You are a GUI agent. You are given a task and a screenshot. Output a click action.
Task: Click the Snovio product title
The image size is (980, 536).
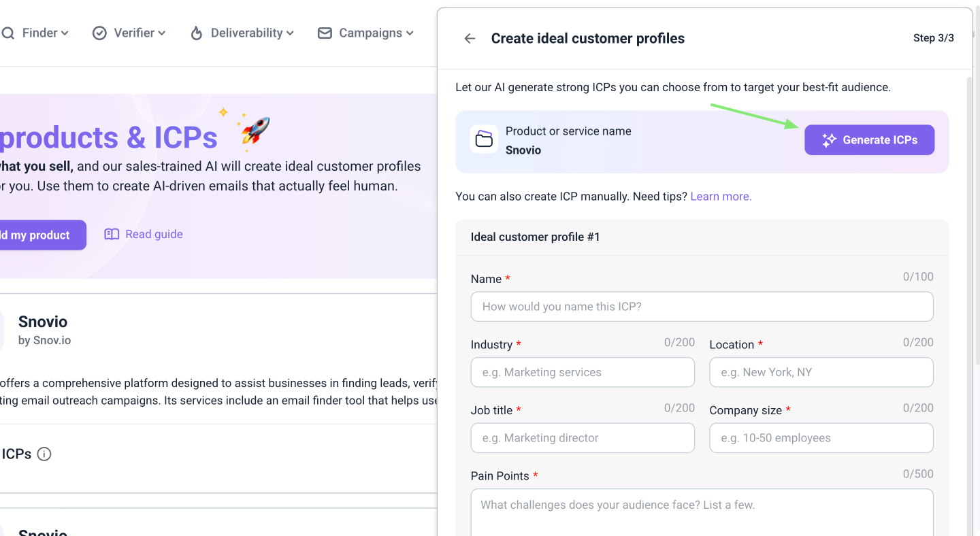(43, 322)
